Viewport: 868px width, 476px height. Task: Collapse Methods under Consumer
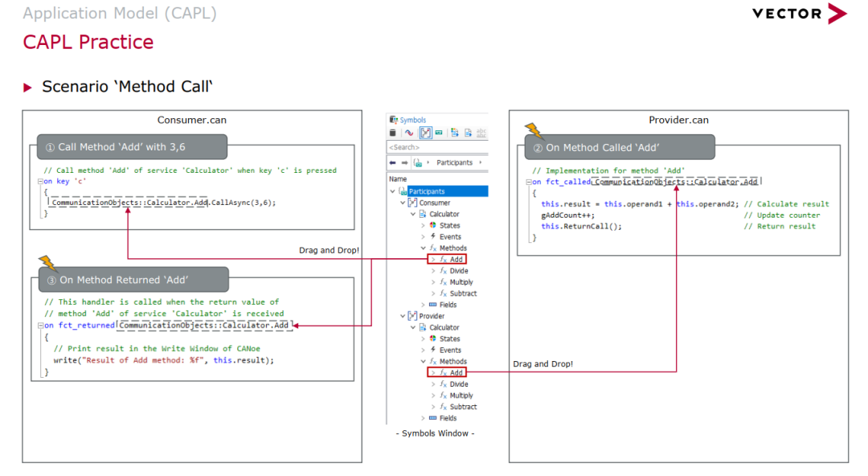point(423,248)
